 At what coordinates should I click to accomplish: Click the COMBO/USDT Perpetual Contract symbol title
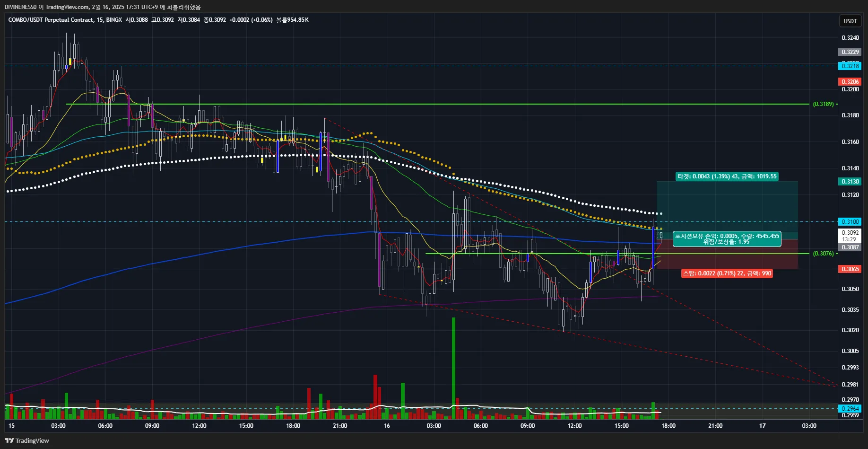[x=51, y=20]
